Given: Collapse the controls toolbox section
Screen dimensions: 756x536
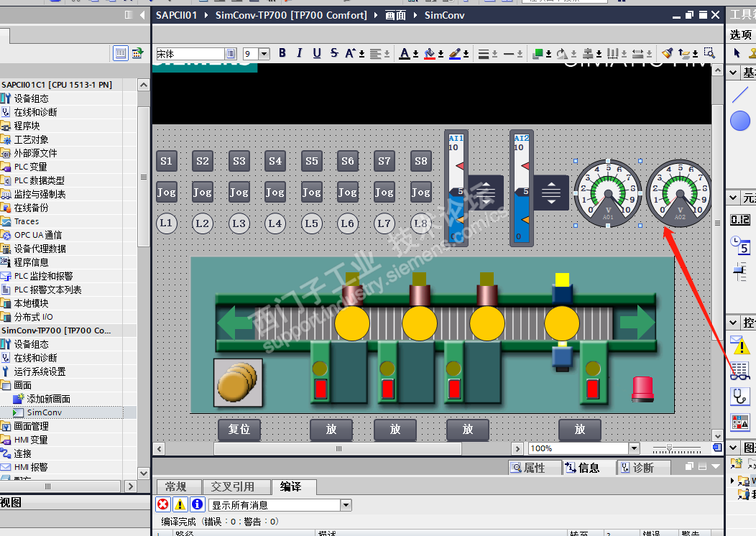Looking at the screenshot, I should coord(733,322).
